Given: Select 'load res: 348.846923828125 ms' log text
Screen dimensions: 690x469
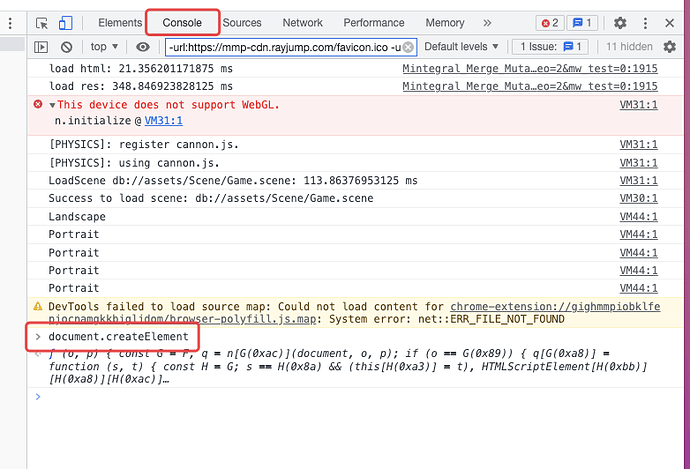Looking at the screenshot, I should [x=141, y=86].
